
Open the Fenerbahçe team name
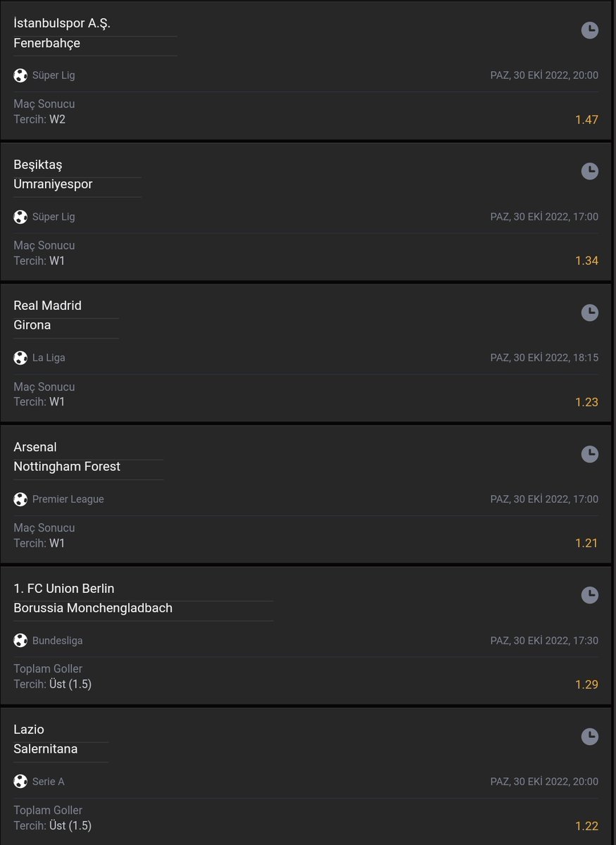click(46, 43)
